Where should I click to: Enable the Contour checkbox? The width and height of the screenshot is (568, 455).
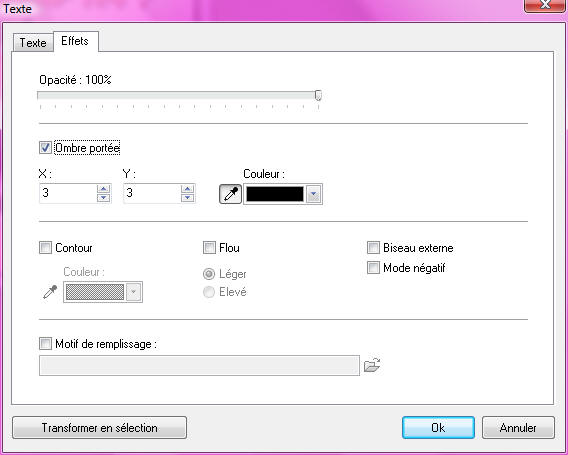pyautogui.click(x=45, y=248)
